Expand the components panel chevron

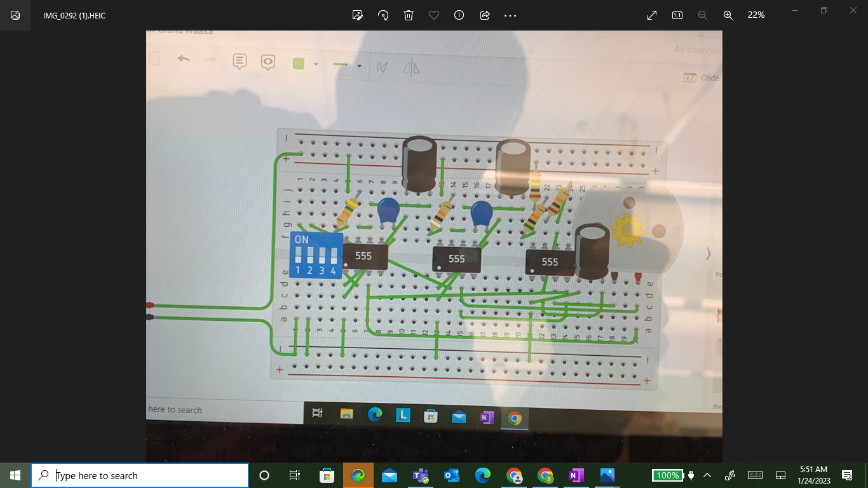[708, 254]
